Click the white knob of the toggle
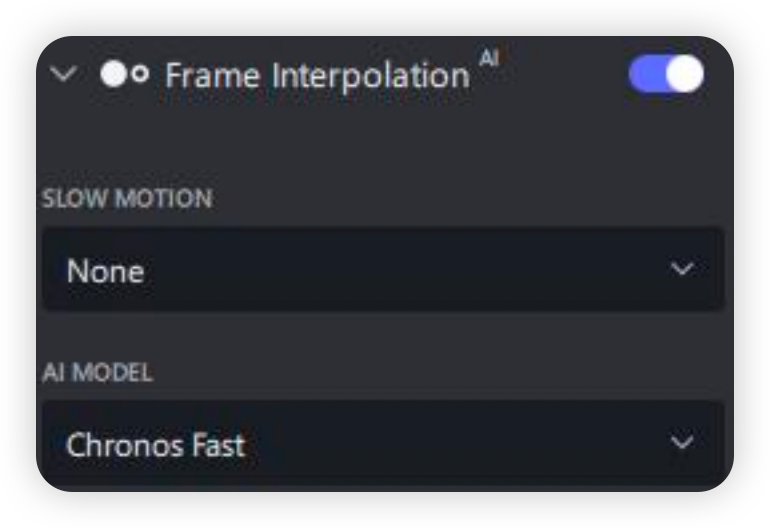 tap(684, 75)
